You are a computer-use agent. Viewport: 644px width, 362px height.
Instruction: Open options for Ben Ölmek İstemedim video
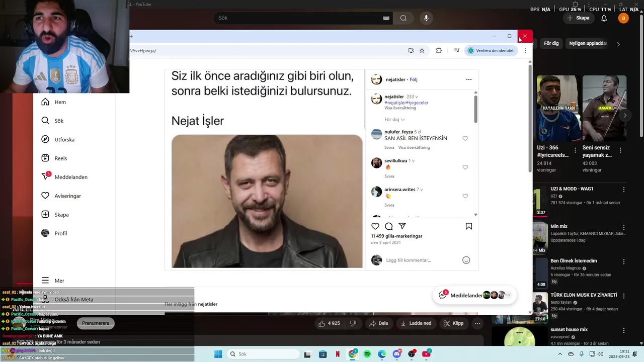pyautogui.click(x=624, y=262)
